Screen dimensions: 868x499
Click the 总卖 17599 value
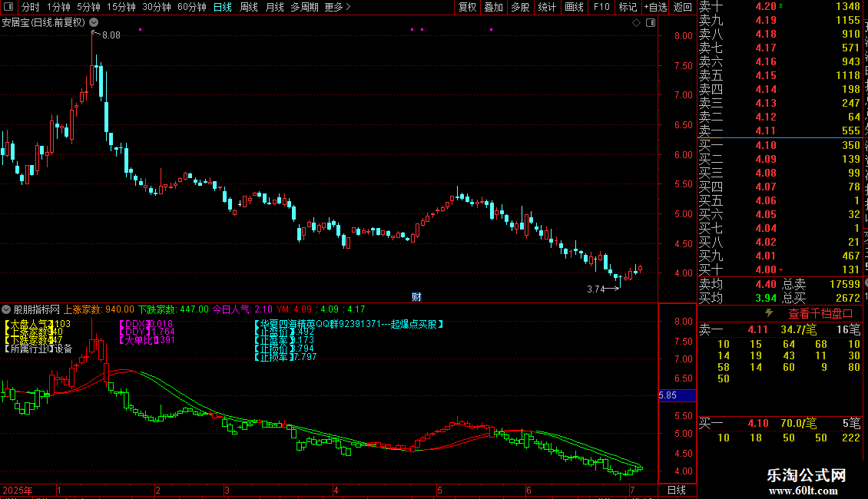pos(845,284)
